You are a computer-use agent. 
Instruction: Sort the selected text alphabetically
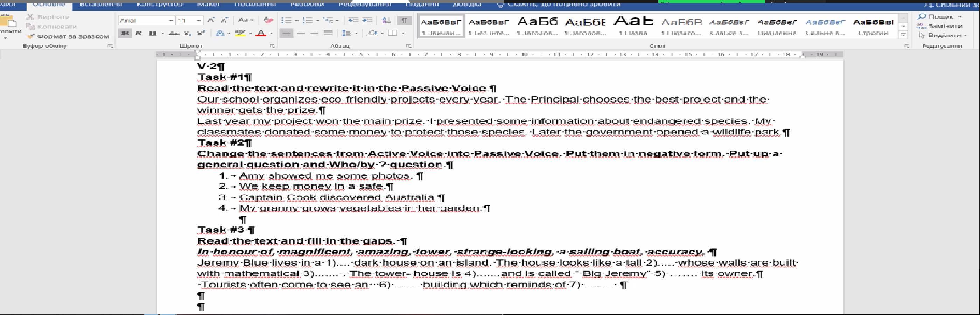click(386, 20)
